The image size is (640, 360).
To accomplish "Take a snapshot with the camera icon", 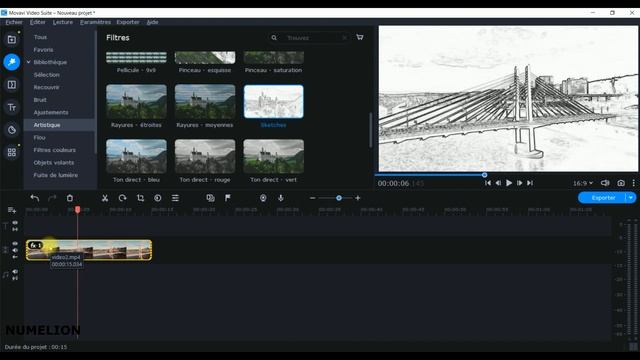I will pyautogui.click(x=621, y=183).
